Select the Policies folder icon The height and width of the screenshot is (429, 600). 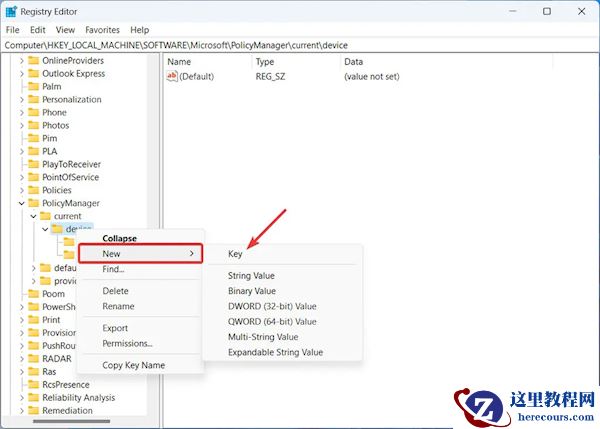point(34,190)
